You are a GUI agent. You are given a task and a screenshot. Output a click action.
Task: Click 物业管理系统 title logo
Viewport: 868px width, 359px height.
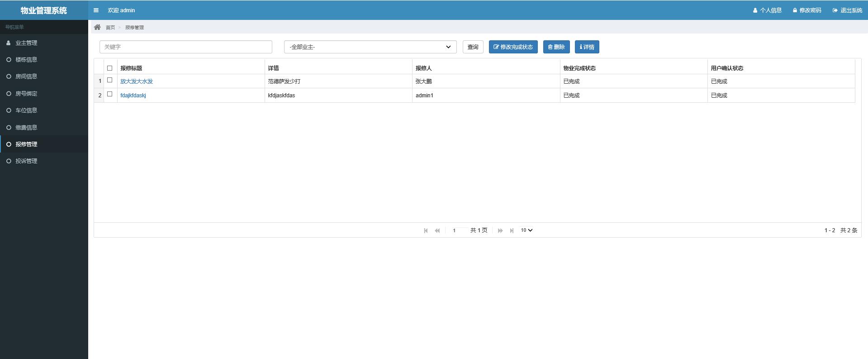(44, 10)
